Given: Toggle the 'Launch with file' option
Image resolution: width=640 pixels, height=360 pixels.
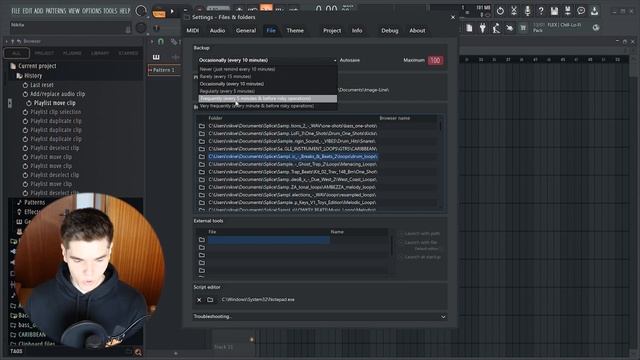Looking at the screenshot, I should click(419, 242).
